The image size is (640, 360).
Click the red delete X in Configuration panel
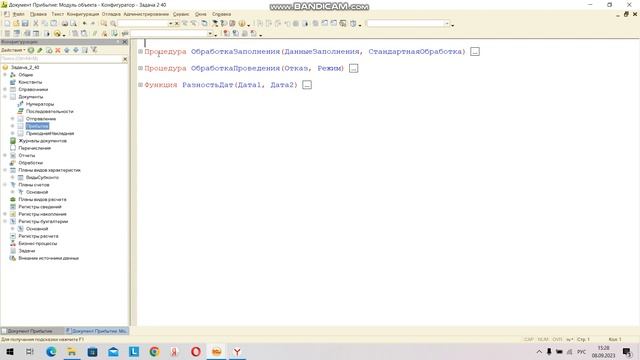[x=58, y=50]
